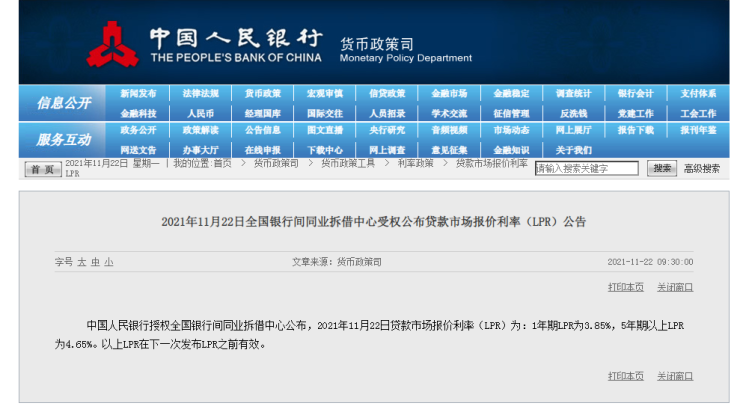The image size is (740, 415).
Task: Go to 网上调查
Action: tap(387, 150)
